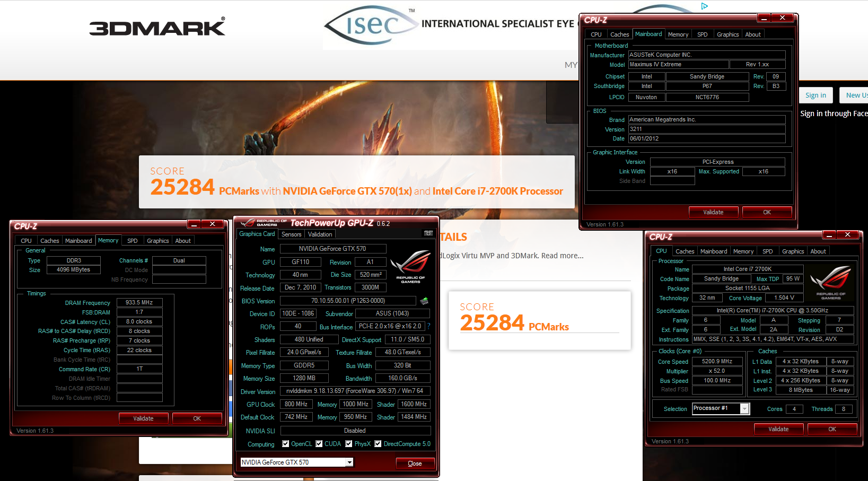The width and height of the screenshot is (868, 481).
Task: Open Graphics tab in memory timings CPU-Z window
Action: (x=158, y=241)
